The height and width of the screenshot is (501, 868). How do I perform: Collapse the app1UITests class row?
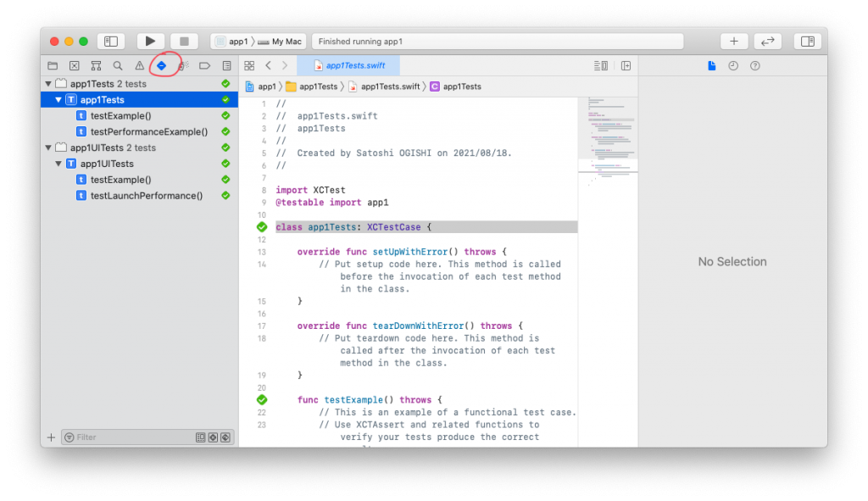pyautogui.click(x=58, y=164)
